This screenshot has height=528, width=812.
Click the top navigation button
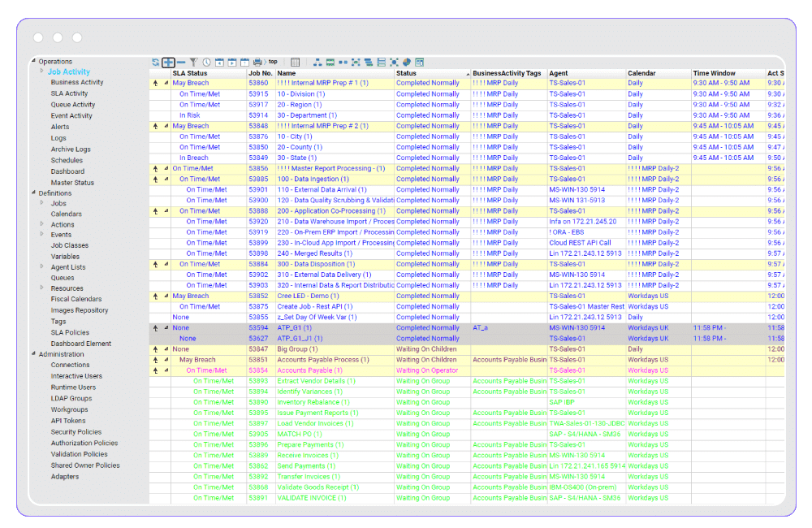(x=273, y=62)
